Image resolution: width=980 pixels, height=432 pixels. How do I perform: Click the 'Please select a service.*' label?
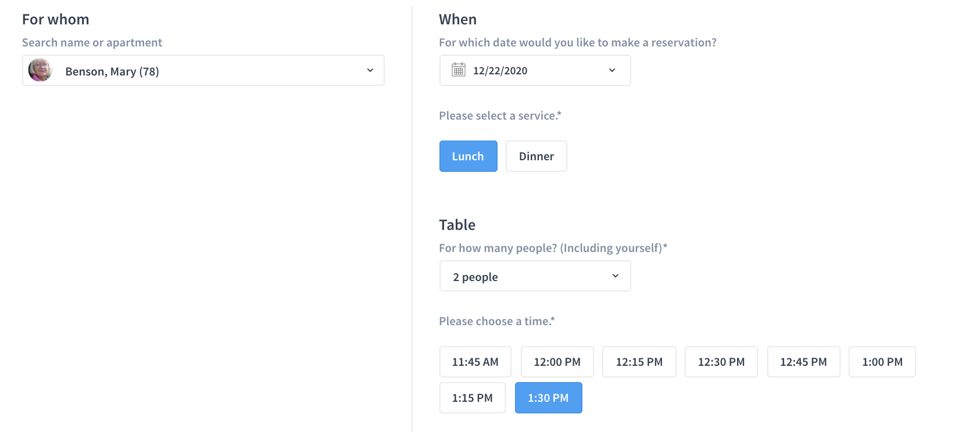500,116
